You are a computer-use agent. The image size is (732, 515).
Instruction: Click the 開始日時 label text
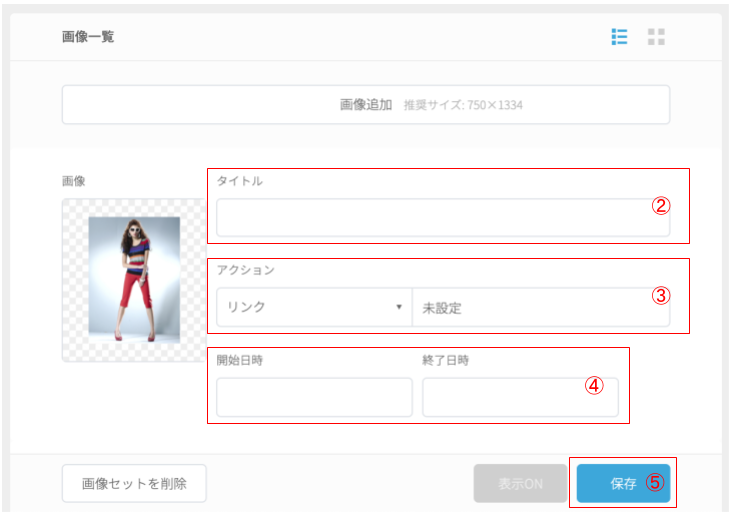click(x=239, y=360)
